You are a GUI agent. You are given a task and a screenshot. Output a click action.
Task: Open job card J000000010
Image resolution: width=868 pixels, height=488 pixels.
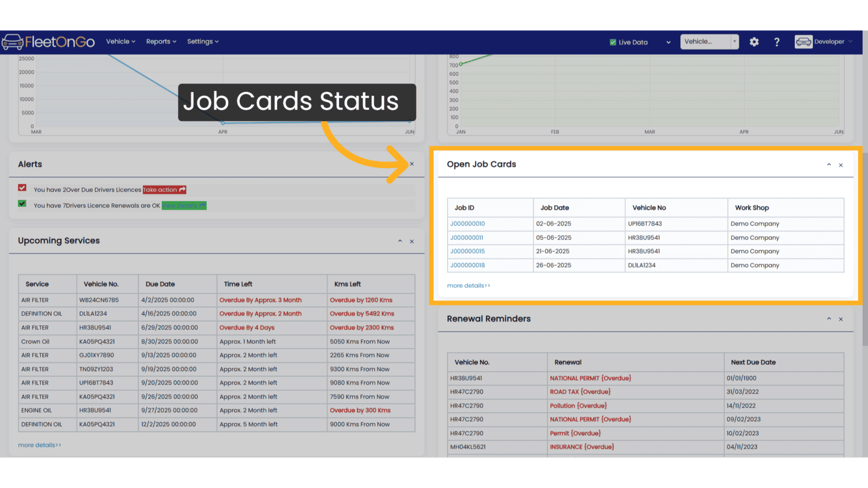468,224
